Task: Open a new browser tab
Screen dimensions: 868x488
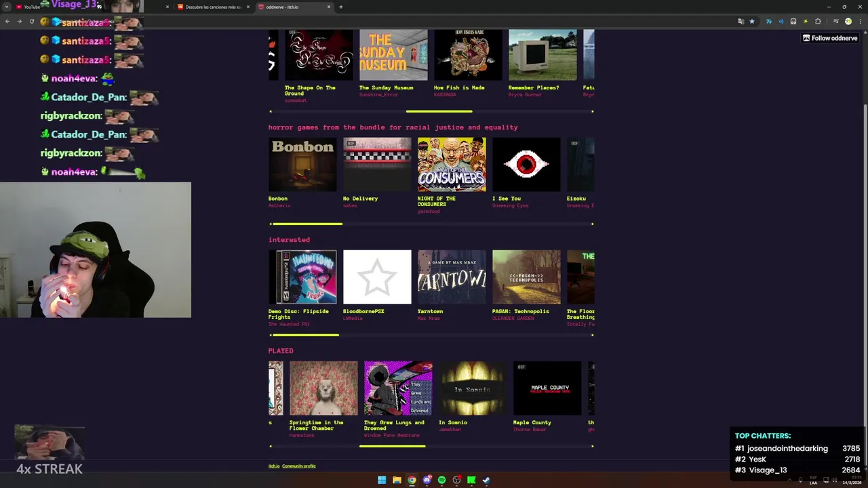Action: pos(340,7)
